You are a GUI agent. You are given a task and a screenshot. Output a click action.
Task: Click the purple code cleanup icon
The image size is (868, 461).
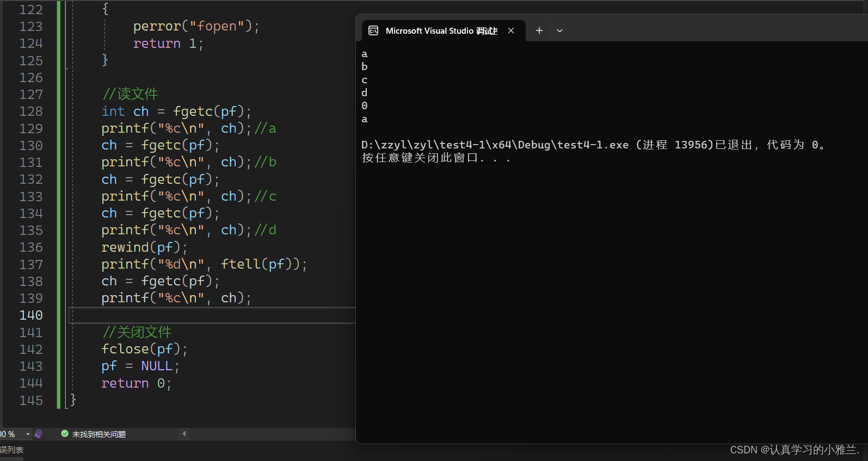pos(38,434)
